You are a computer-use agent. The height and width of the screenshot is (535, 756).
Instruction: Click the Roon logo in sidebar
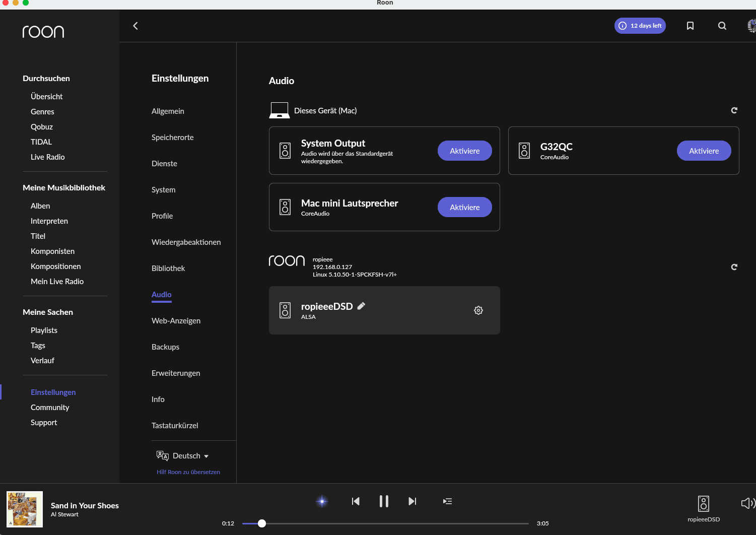43,32
